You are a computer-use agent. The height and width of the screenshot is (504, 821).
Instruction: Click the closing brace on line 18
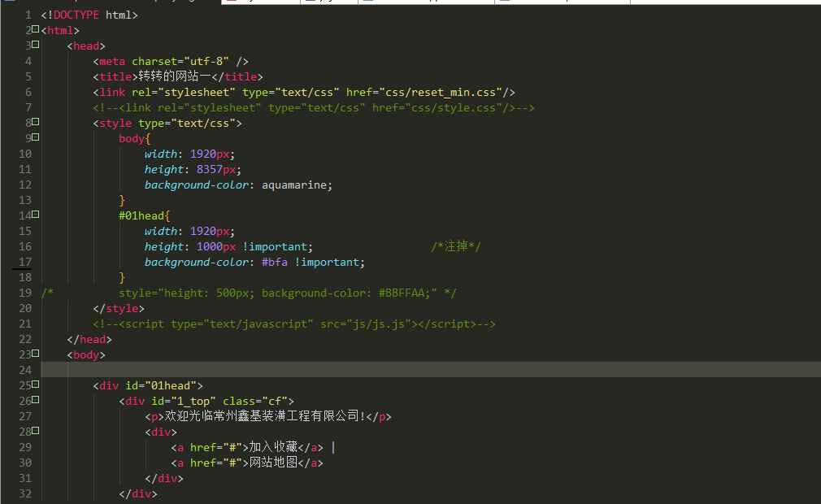click(122, 277)
